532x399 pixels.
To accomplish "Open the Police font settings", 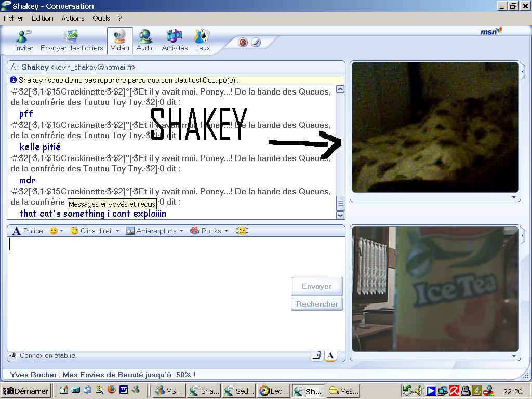I will (28, 231).
